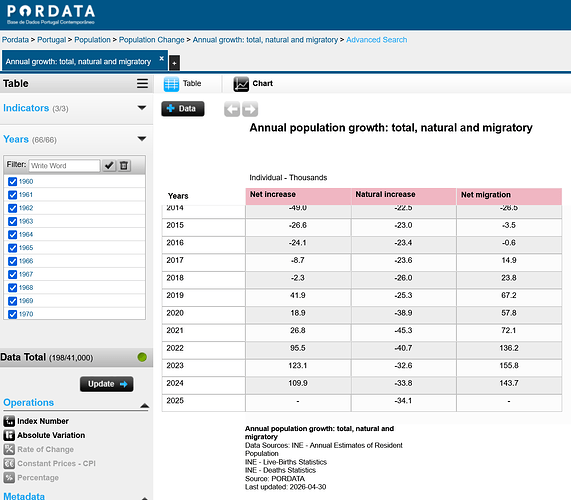Click the Years column header
Screen dimensions: 571x500
pos(178,196)
